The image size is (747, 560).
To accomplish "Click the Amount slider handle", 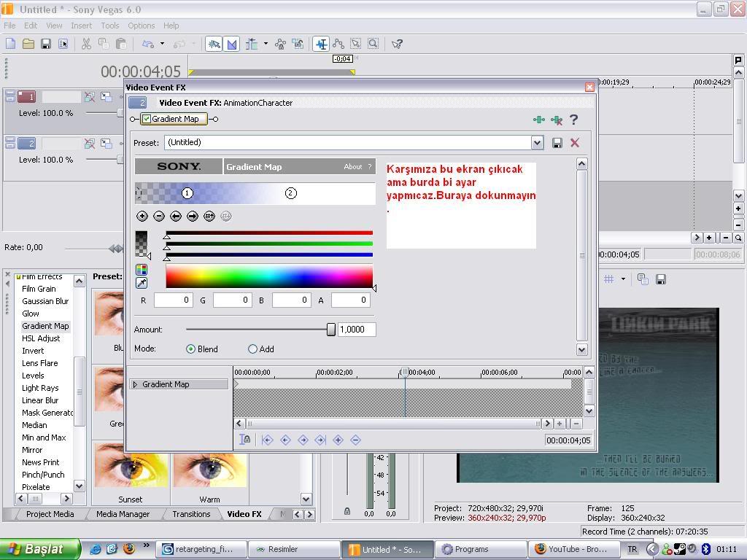I will pos(331,330).
